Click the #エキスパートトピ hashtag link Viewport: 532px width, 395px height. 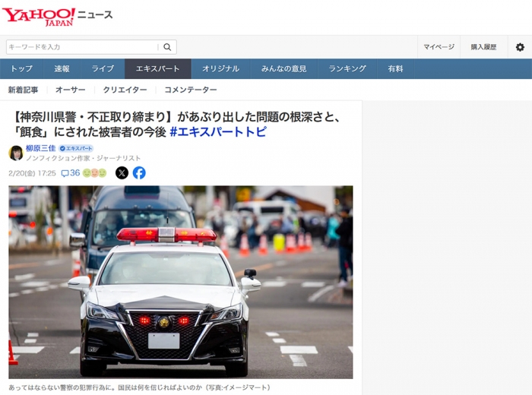click(x=218, y=132)
